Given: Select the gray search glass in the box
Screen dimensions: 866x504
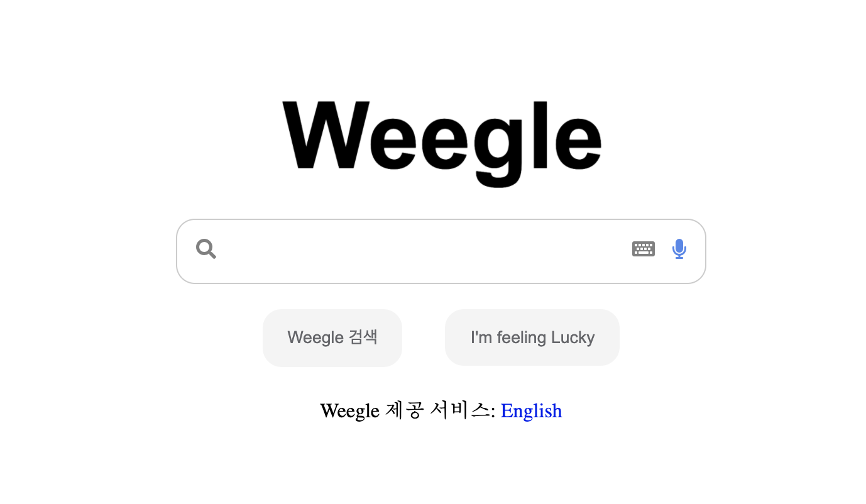Looking at the screenshot, I should (206, 249).
